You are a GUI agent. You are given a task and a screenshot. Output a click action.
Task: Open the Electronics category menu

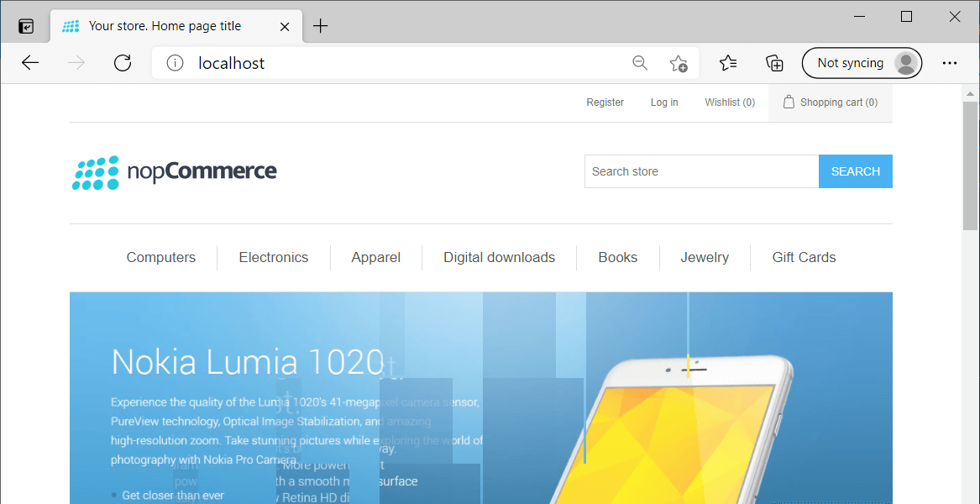(x=274, y=257)
